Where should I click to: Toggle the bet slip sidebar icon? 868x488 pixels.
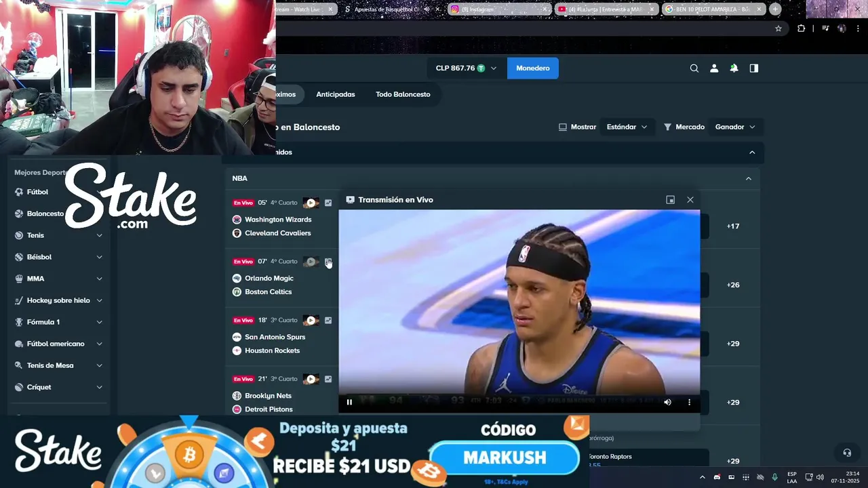pos(753,68)
